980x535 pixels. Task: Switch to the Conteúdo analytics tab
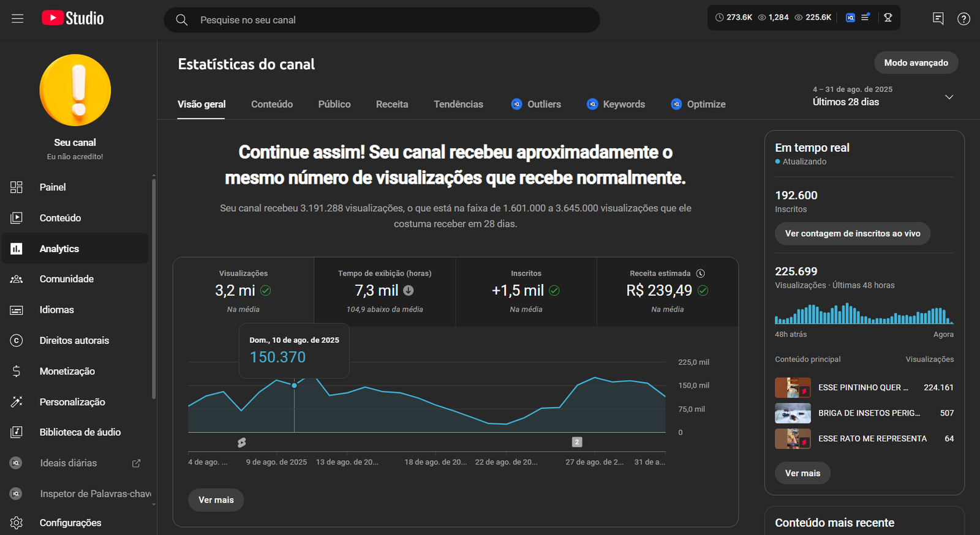pos(272,104)
